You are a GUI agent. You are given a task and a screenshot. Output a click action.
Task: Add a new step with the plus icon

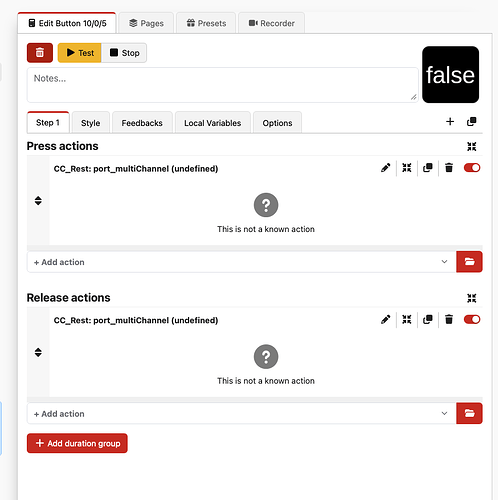[450, 122]
